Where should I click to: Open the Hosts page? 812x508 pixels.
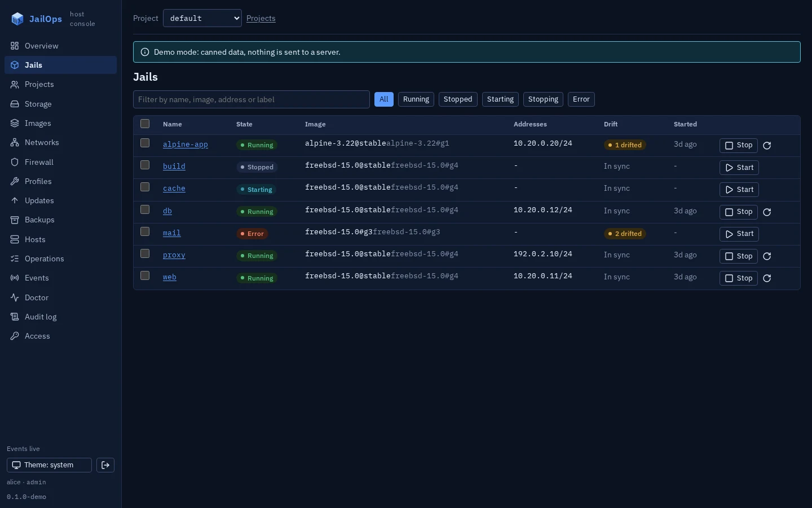(x=60, y=239)
